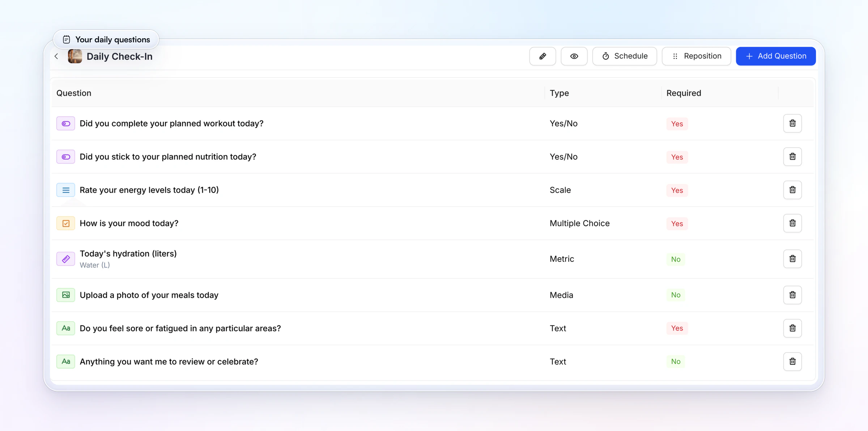This screenshot has height=431, width=868.
Task: Click the Yes badge for planned nutrition question
Action: (x=677, y=157)
